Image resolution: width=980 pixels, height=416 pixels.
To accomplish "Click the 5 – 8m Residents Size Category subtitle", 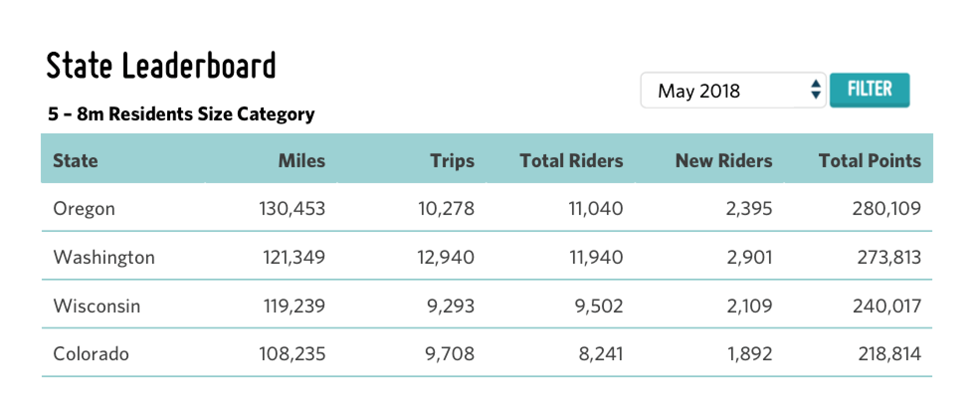I will (181, 114).
